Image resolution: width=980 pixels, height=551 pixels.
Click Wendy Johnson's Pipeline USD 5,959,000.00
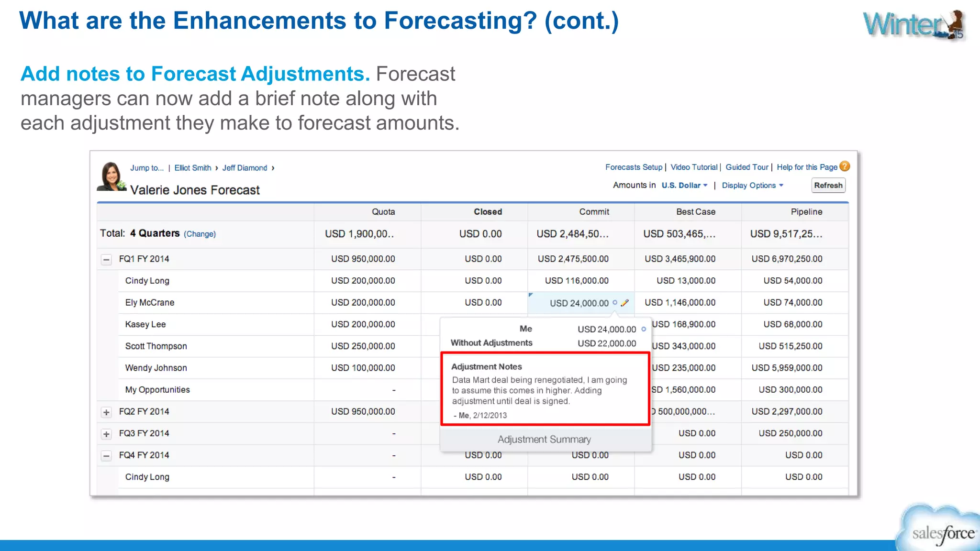pyautogui.click(x=787, y=368)
